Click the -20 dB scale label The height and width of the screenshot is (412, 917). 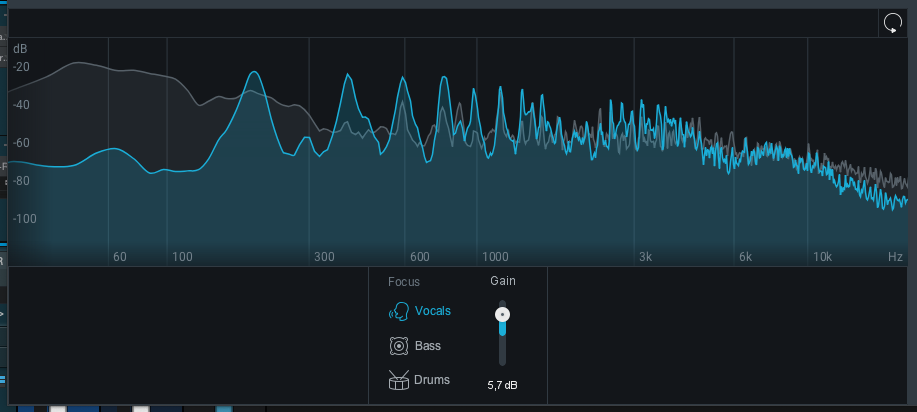tap(21, 67)
